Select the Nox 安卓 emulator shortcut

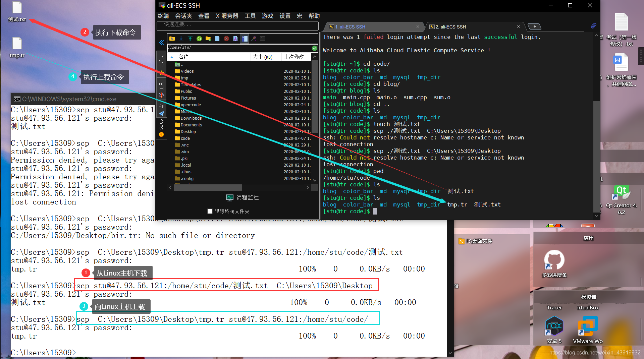pos(554,330)
